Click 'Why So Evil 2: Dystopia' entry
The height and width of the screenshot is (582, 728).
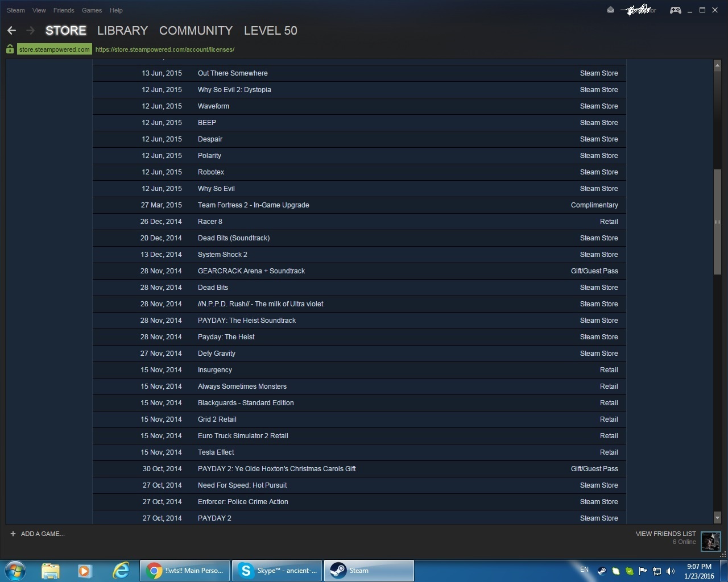tap(359, 90)
